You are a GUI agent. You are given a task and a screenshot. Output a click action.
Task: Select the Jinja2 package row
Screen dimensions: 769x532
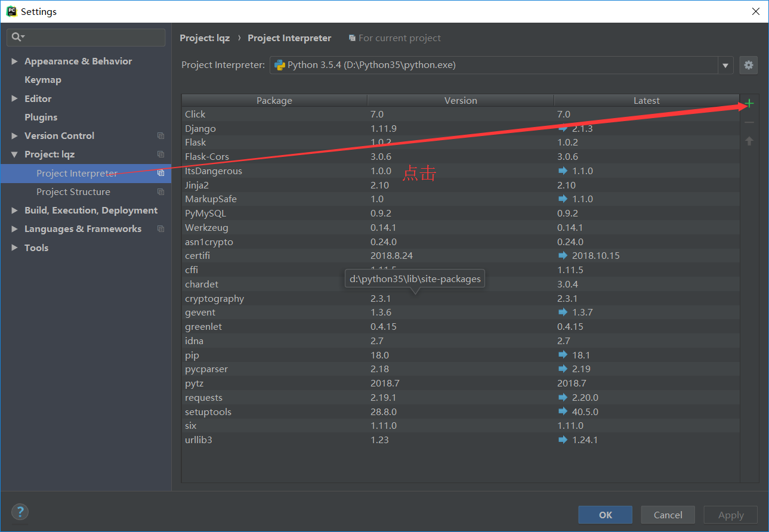(461, 185)
